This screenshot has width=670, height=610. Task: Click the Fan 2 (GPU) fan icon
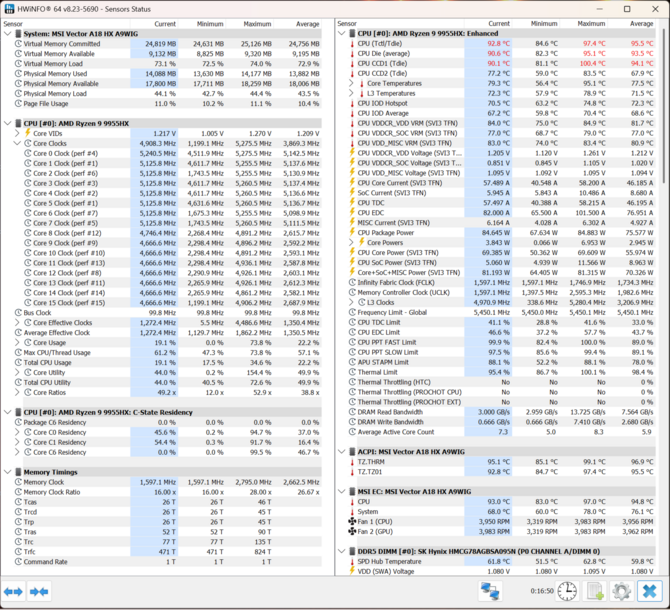tap(352, 531)
